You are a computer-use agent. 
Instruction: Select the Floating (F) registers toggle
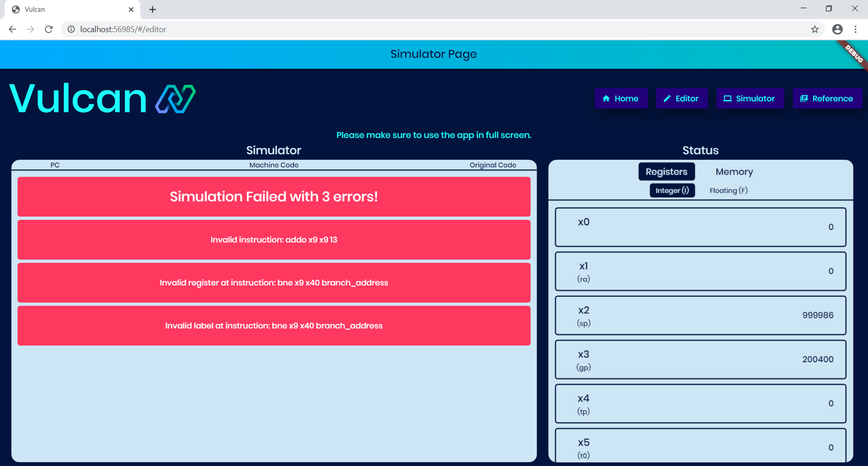click(x=728, y=190)
